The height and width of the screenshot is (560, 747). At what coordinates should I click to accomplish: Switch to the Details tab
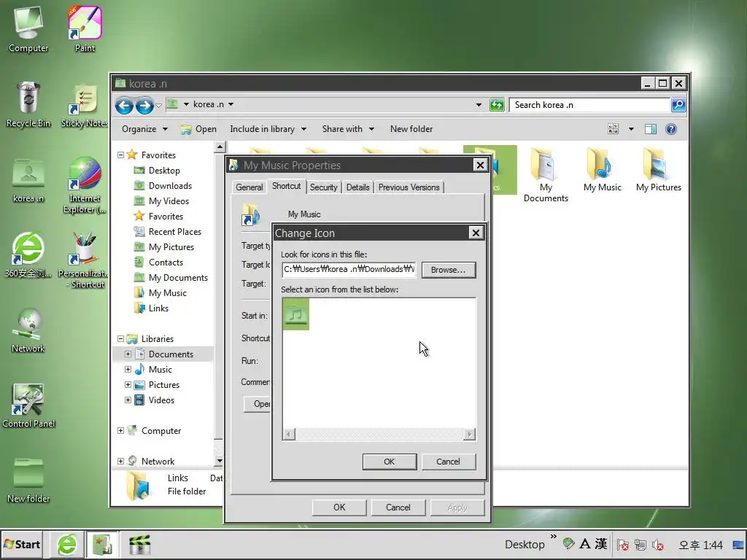pos(357,187)
